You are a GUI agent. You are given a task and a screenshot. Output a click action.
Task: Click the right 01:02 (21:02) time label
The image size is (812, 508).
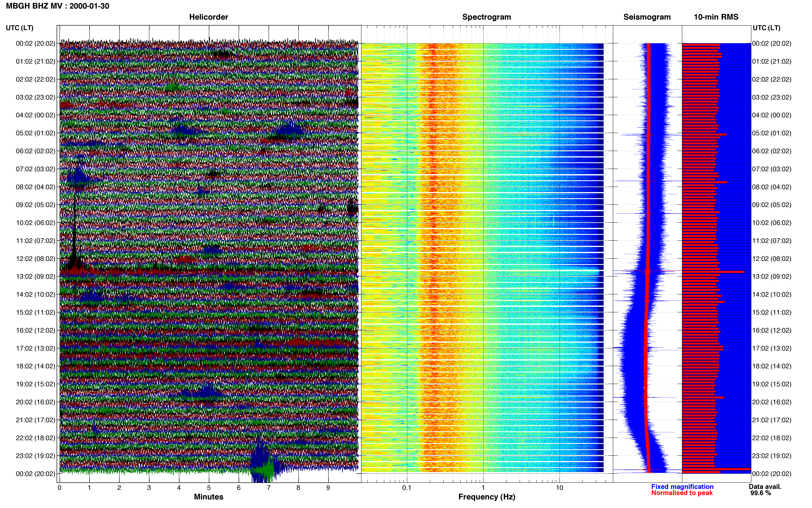(772, 61)
